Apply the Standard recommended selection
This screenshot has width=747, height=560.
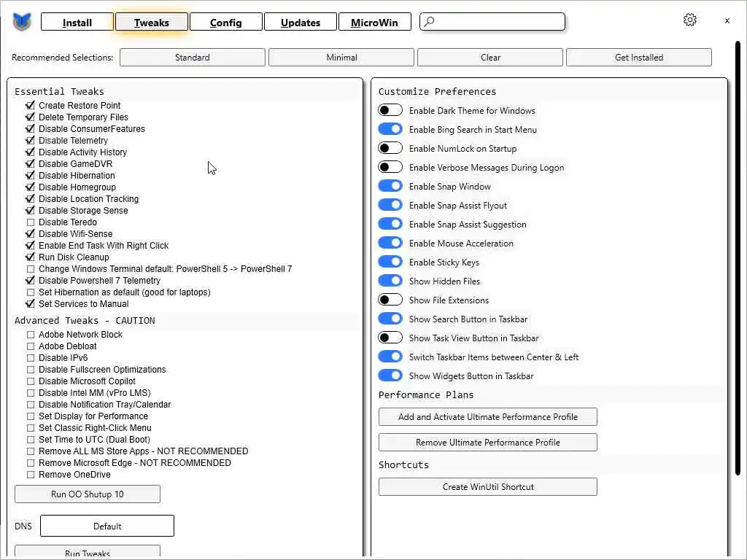pyautogui.click(x=193, y=57)
